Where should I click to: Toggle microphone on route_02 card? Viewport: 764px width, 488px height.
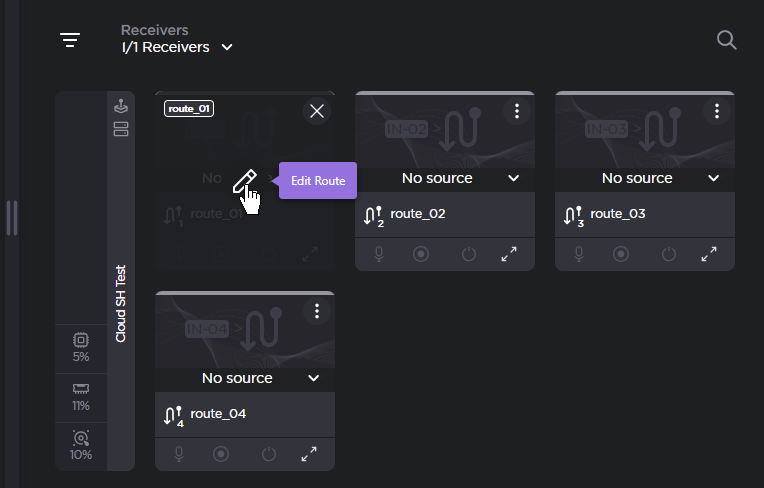pos(380,254)
